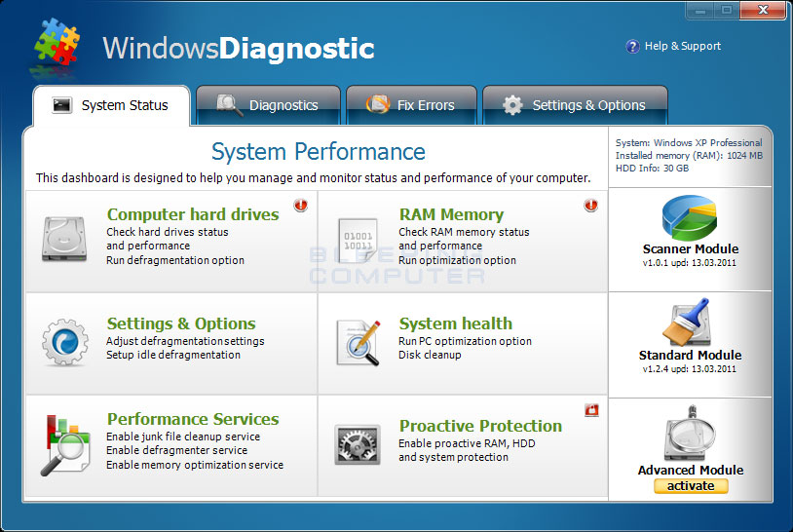Open RAM Memory heading
This screenshot has height=532, width=793.
pos(451,214)
